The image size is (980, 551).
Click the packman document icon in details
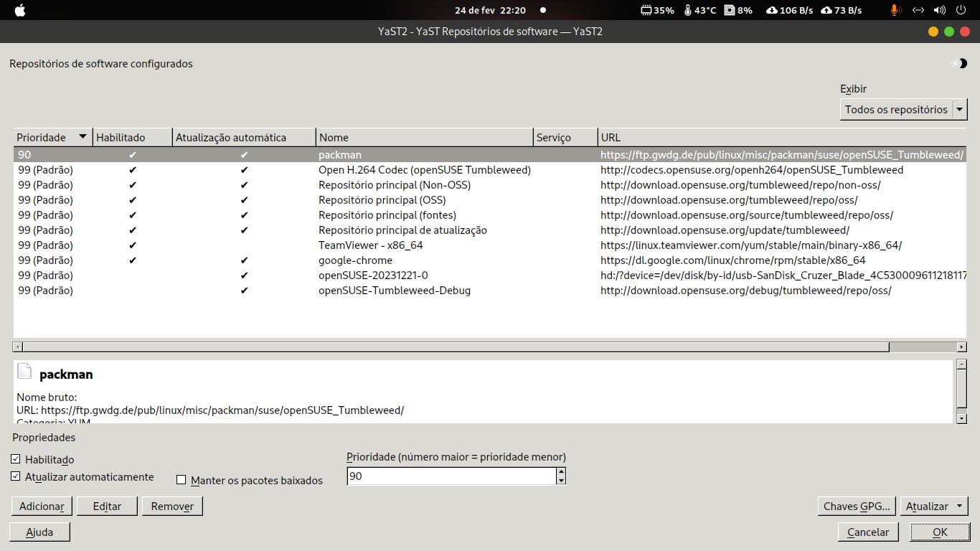[x=24, y=372]
